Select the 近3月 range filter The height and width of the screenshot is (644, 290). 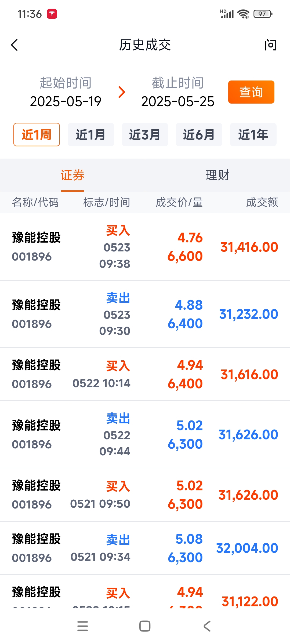pyautogui.click(x=145, y=134)
